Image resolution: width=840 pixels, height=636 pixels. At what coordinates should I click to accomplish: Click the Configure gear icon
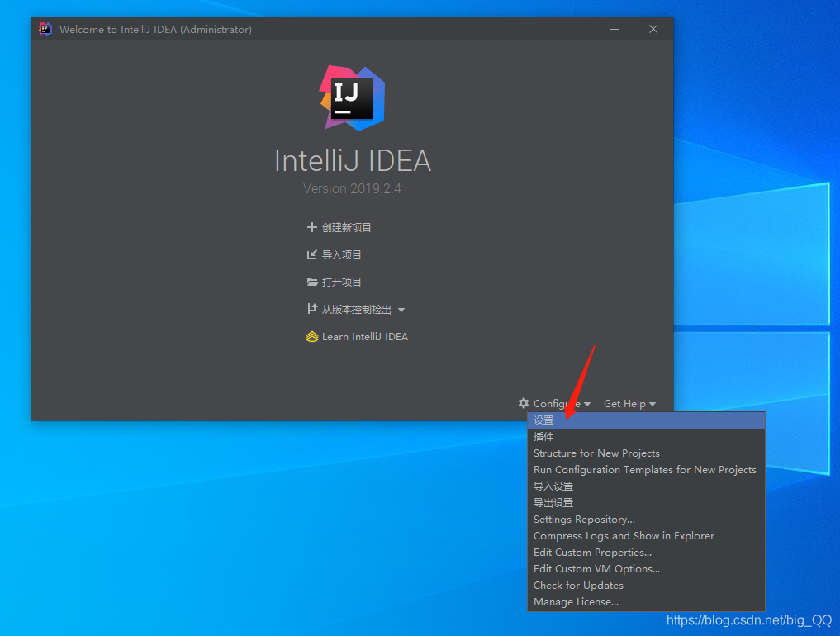[x=524, y=403]
